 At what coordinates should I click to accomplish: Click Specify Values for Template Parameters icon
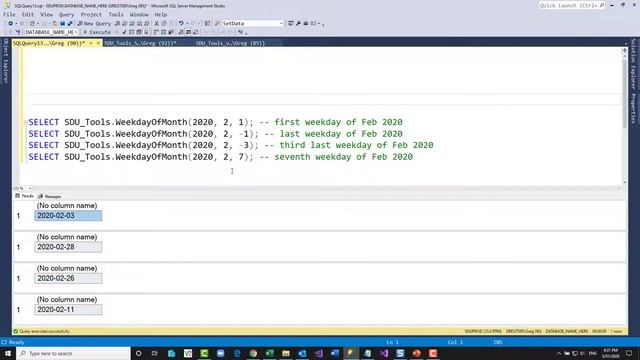(x=241, y=32)
